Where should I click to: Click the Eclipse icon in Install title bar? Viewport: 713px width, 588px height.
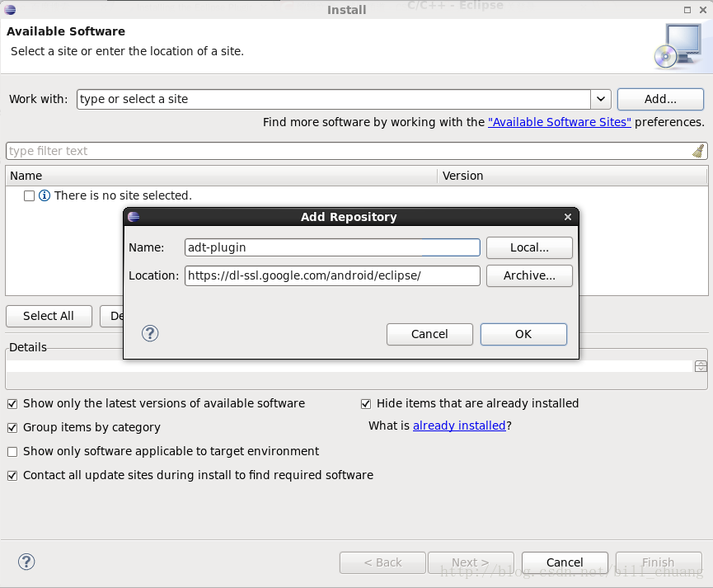[x=10, y=9]
